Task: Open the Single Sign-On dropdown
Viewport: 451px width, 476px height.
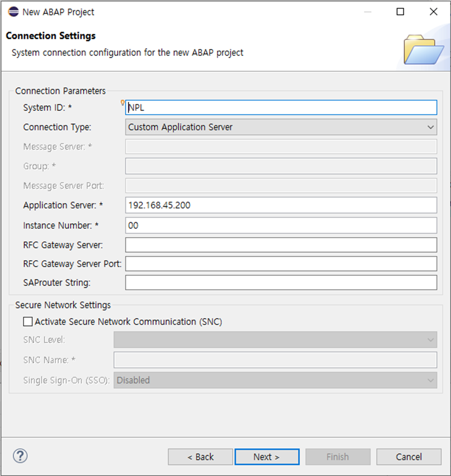Action: pos(276,380)
